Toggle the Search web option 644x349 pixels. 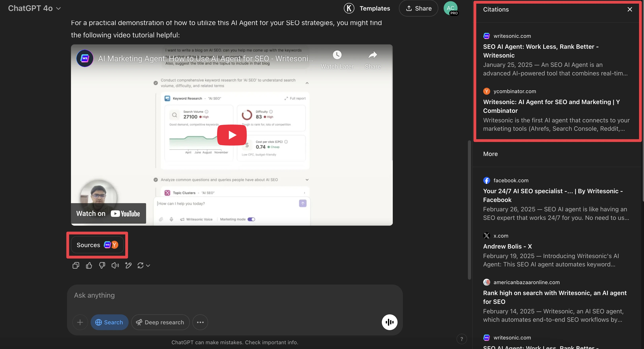[109, 322]
